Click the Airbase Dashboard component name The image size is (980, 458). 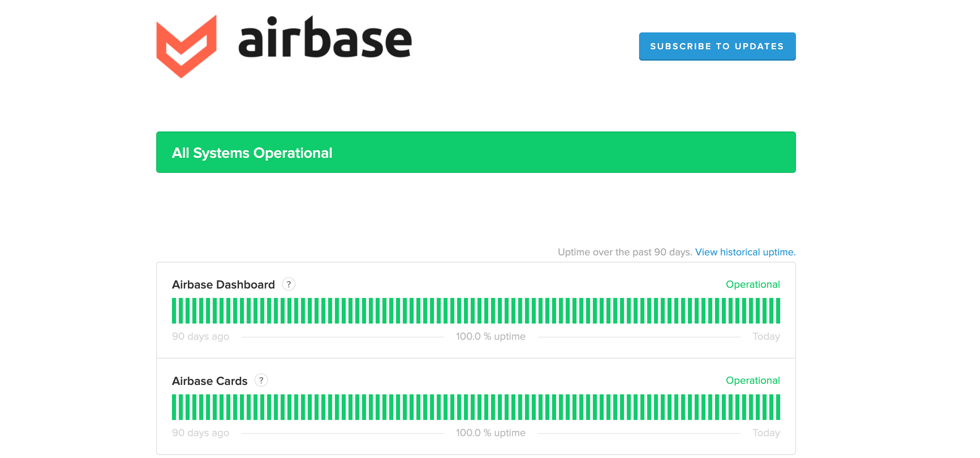coord(223,284)
